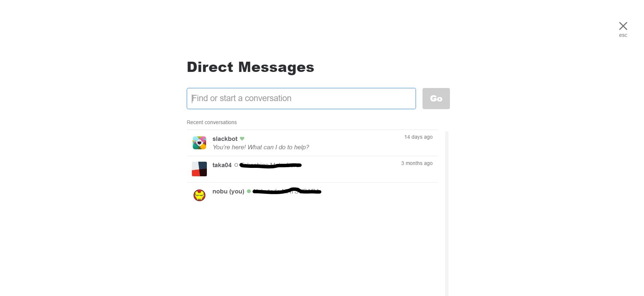Image resolution: width=644 pixels, height=296 pixels.
Task: Focus the Find or start a conversation field
Action: click(x=301, y=99)
